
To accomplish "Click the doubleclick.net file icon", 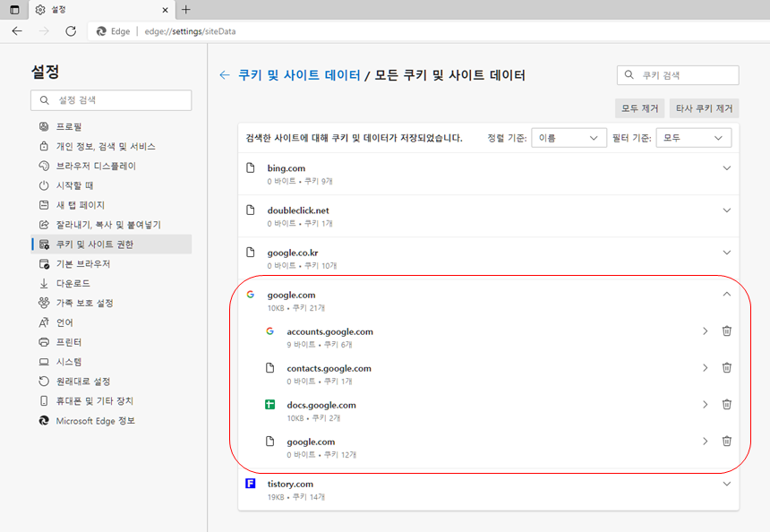I will click(x=251, y=210).
